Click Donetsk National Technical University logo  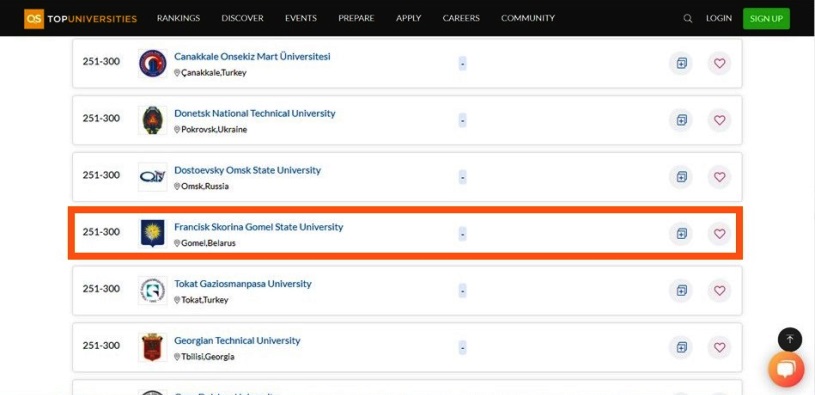153,120
